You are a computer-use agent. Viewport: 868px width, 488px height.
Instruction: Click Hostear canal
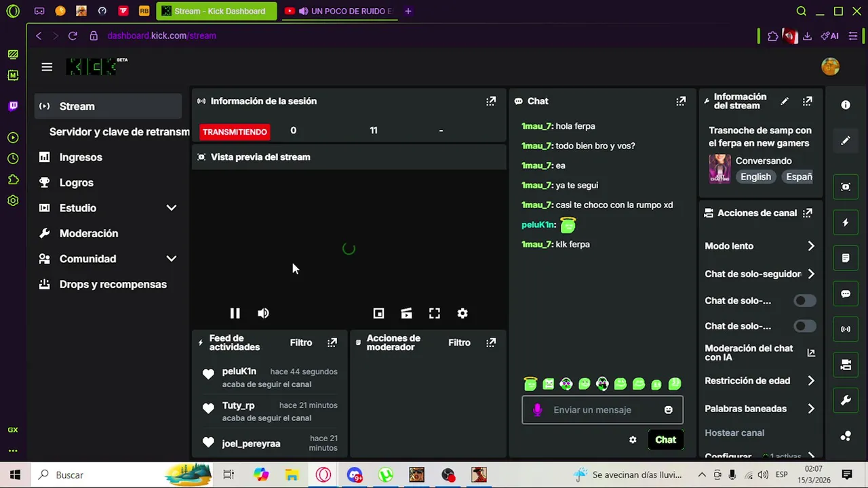pos(734,432)
